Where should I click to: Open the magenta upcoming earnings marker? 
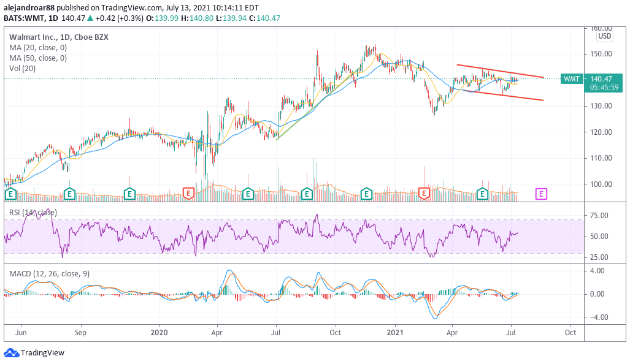pyautogui.click(x=541, y=194)
